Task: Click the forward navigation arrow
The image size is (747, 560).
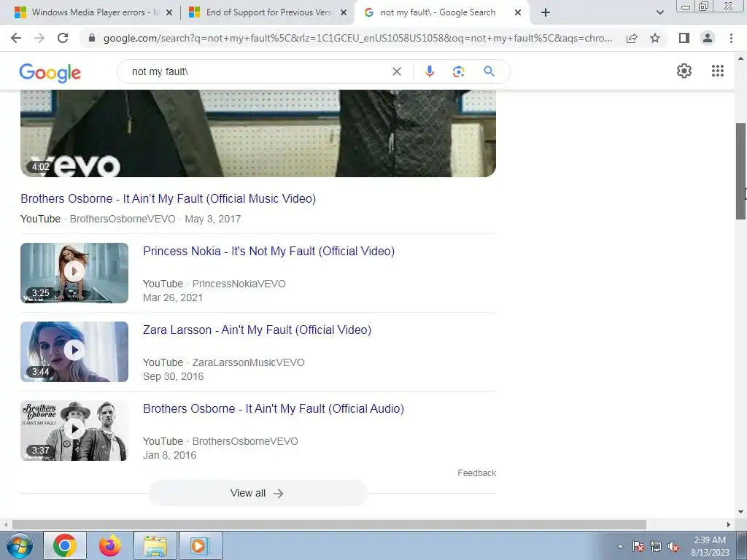Action: (x=39, y=38)
